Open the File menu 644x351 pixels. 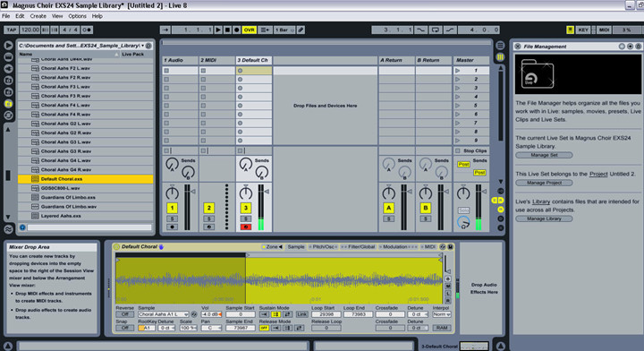(x=5, y=16)
